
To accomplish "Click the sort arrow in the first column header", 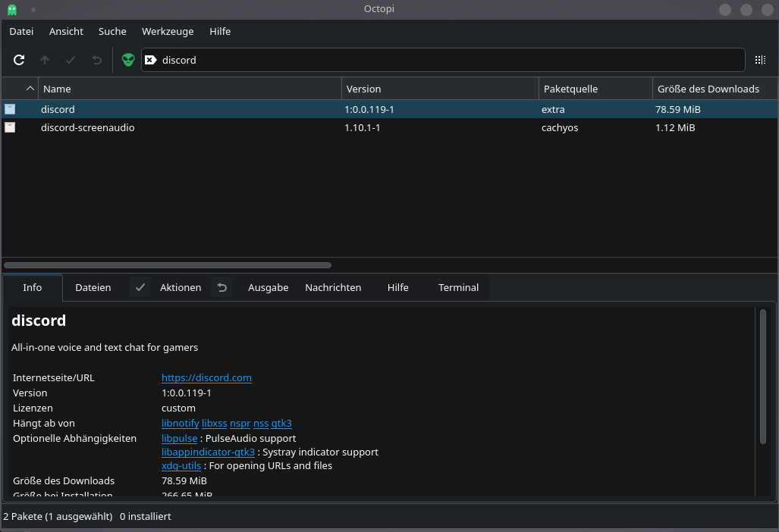I will (30, 89).
